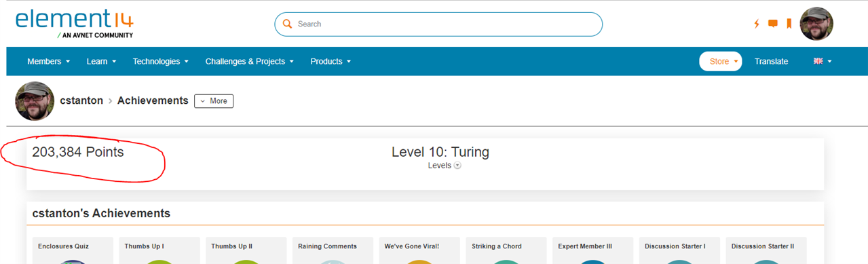Open the Enclosures Quiz achievement card

(x=73, y=250)
